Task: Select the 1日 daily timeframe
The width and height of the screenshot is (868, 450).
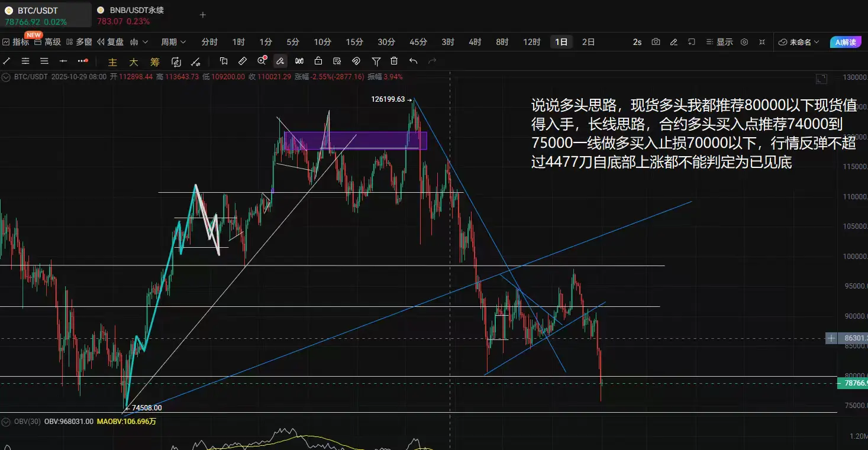Action: point(562,42)
